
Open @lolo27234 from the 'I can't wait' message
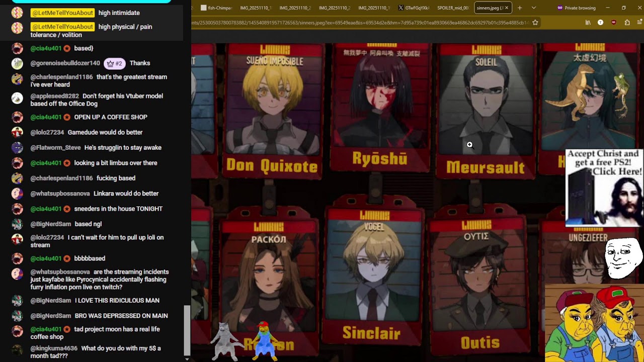pyautogui.click(x=47, y=237)
